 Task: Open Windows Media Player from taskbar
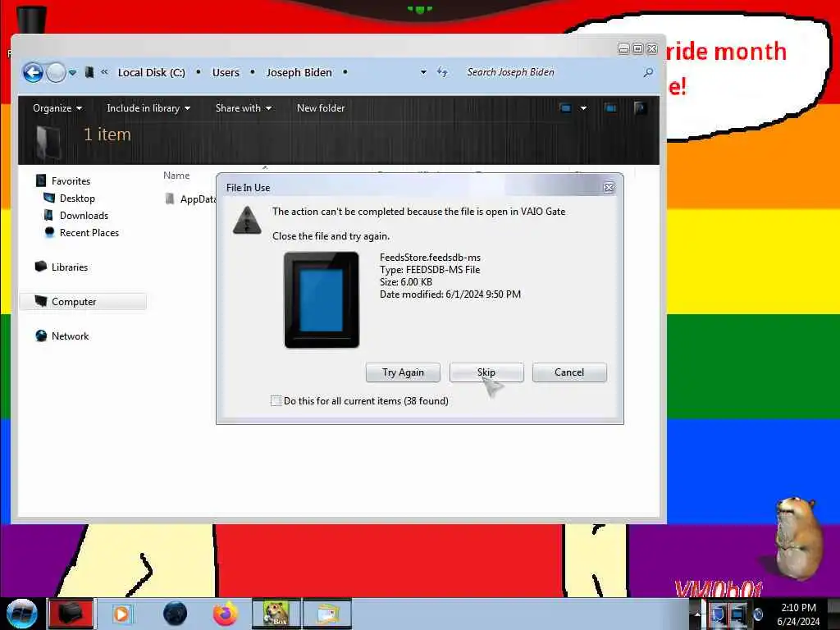coord(121,614)
